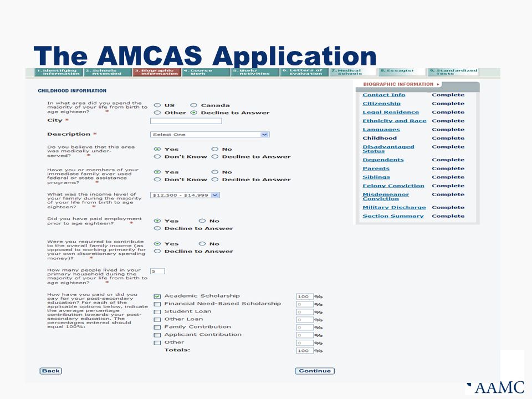The image size is (532, 399).
Task: Select No for medically underserved area
Action: (x=214, y=149)
